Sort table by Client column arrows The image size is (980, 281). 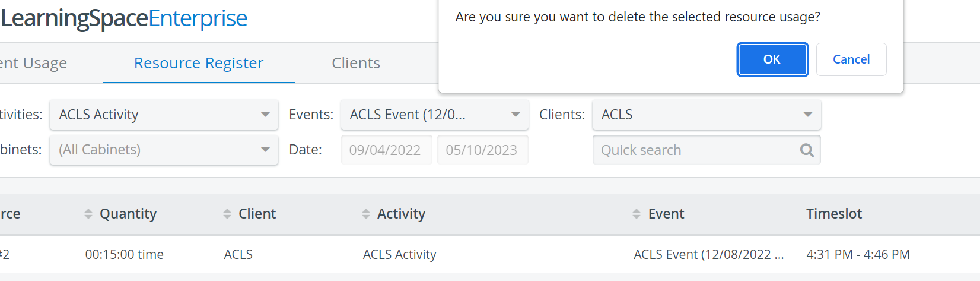point(227,214)
